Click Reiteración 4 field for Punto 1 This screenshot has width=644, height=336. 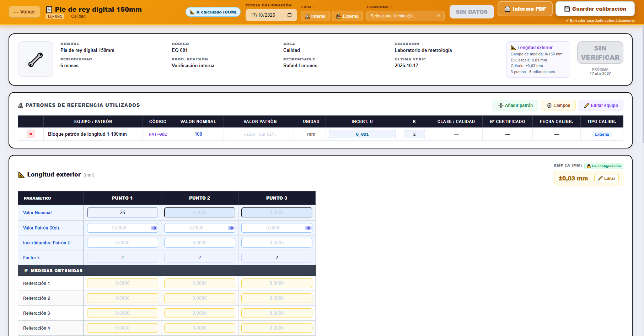[123, 328]
